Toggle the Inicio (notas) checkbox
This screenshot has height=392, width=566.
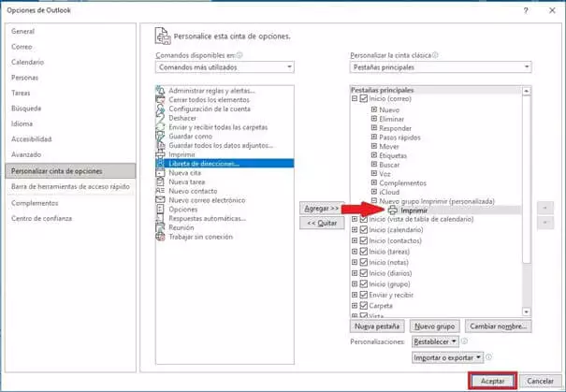point(364,262)
